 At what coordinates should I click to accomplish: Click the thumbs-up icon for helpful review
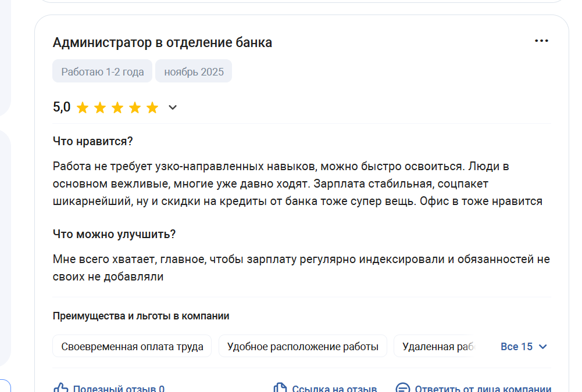click(x=60, y=388)
